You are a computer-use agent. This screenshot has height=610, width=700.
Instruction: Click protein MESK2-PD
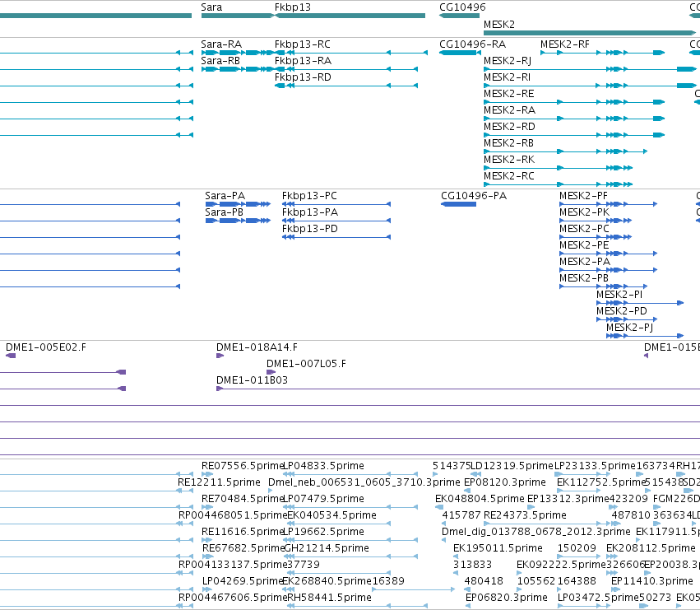point(621,311)
